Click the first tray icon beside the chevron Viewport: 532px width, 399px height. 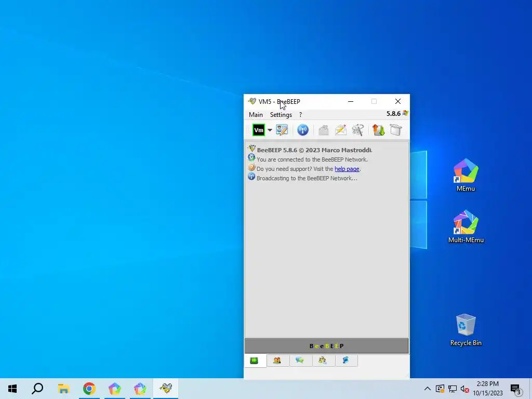440,389
